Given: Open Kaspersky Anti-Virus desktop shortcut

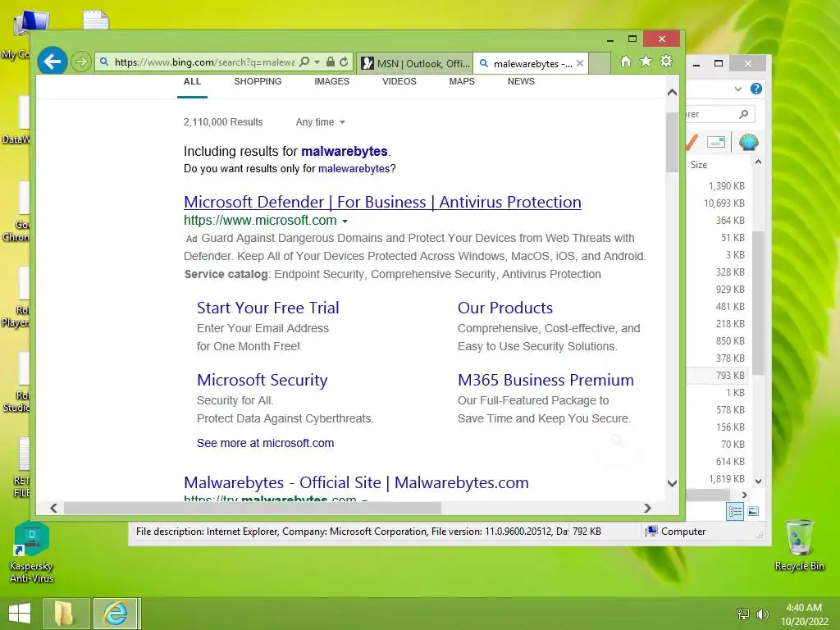Looking at the screenshot, I should tap(32, 552).
